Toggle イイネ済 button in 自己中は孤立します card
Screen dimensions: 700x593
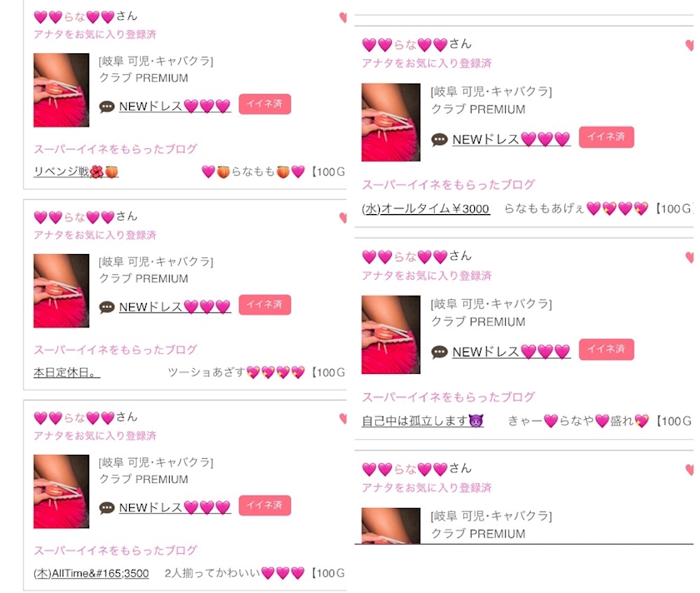(x=607, y=349)
